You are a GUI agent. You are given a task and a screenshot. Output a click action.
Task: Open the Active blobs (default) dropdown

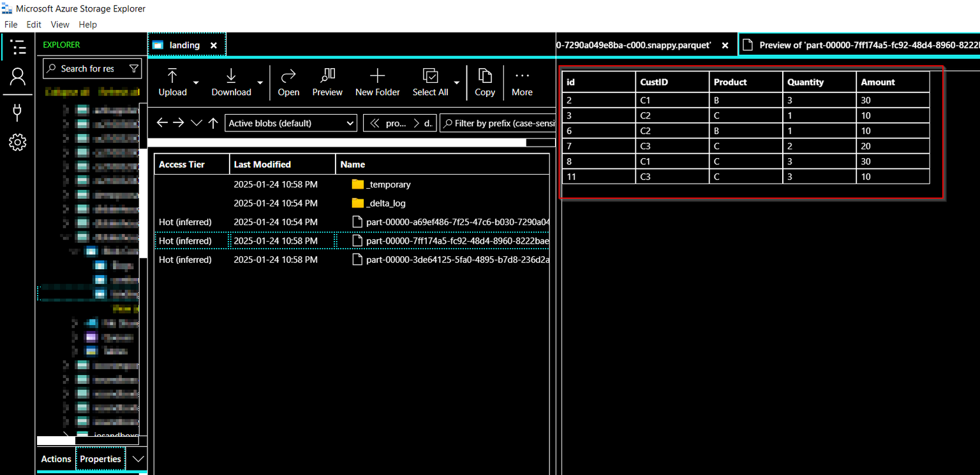tap(290, 122)
